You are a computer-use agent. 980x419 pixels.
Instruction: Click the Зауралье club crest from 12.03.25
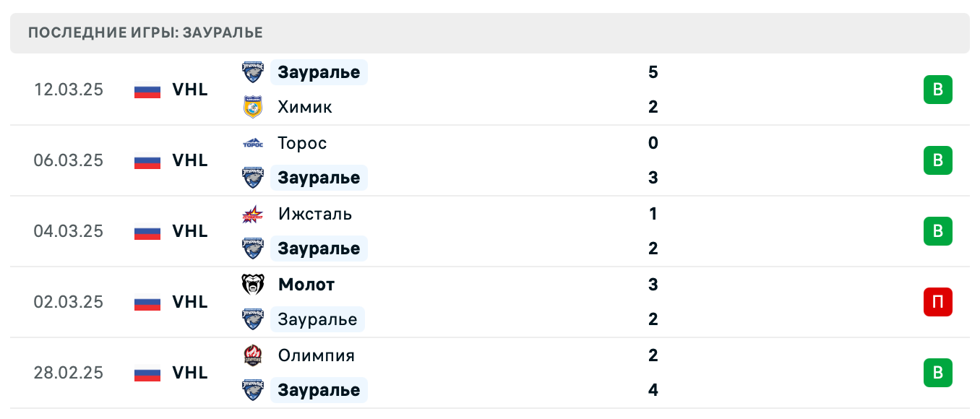pos(252,72)
